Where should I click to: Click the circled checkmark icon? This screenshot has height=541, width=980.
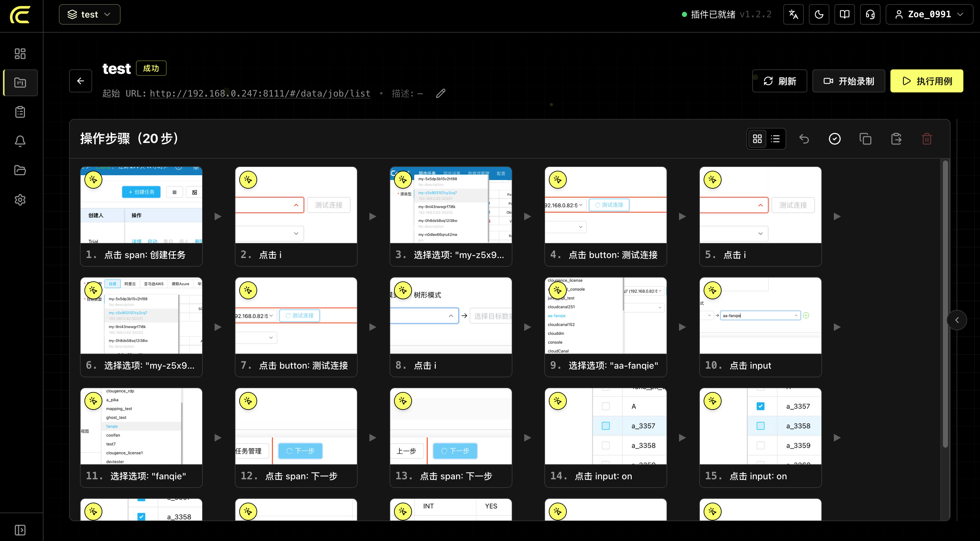[x=835, y=139]
